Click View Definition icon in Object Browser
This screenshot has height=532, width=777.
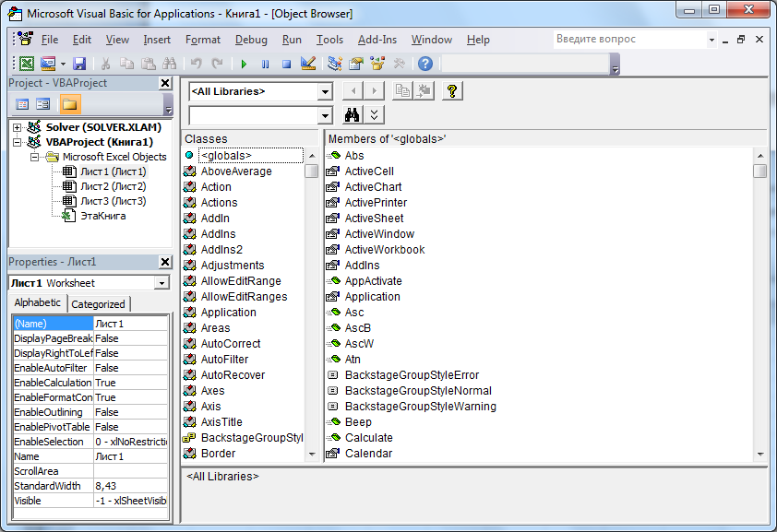(424, 91)
